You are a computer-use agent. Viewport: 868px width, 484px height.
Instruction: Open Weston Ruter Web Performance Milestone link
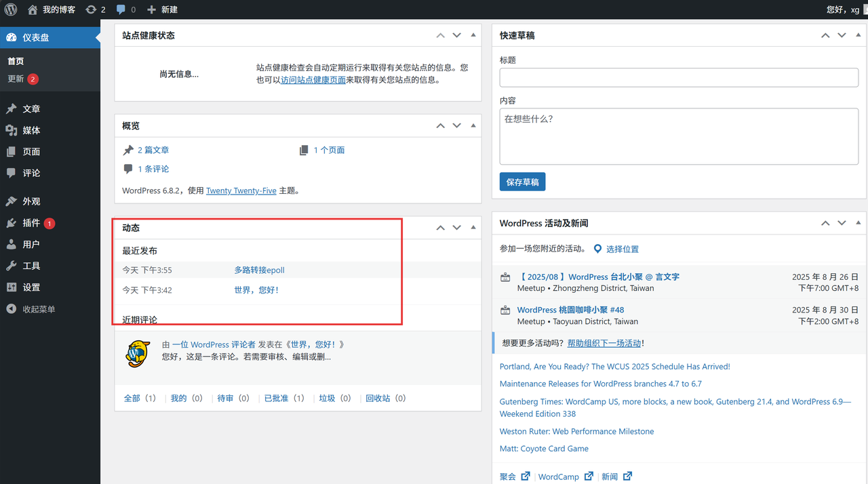577,432
